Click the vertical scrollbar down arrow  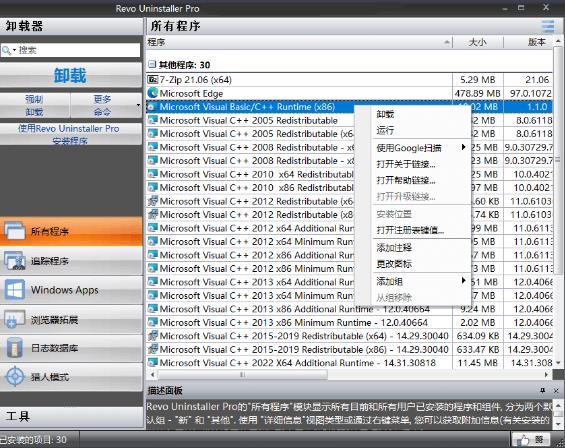tap(558, 363)
